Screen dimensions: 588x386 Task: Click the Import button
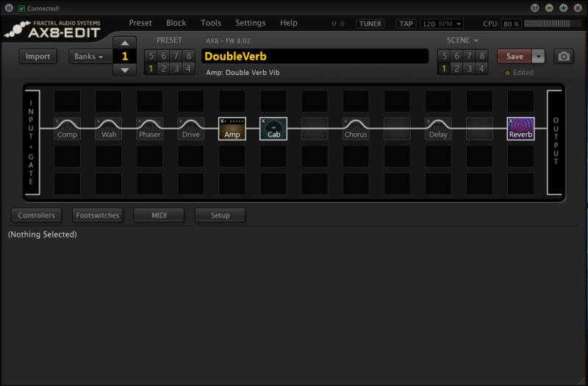pyautogui.click(x=38, y=57)
